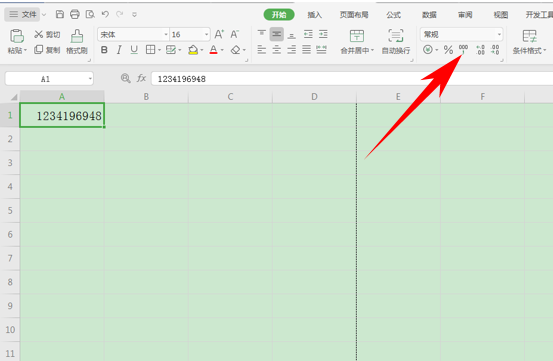Toggle underline formatting
This screenshot has width=553, height=361.
(x=134, y=50)
